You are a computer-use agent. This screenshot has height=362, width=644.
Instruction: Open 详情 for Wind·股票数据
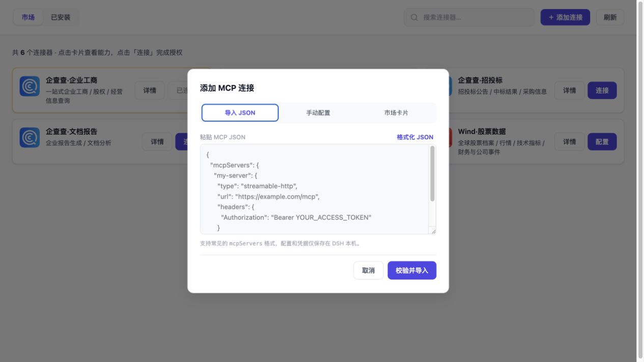click(569, 142)
